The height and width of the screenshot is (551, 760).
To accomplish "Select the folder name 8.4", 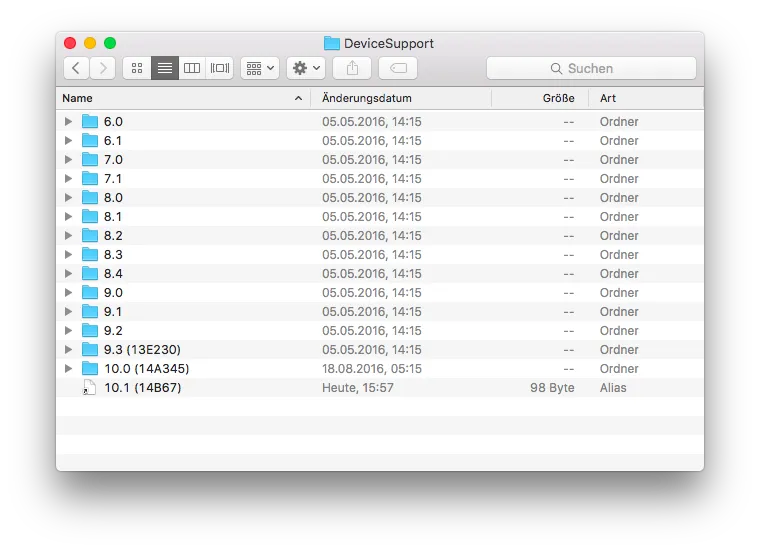I will click(113, 274).
